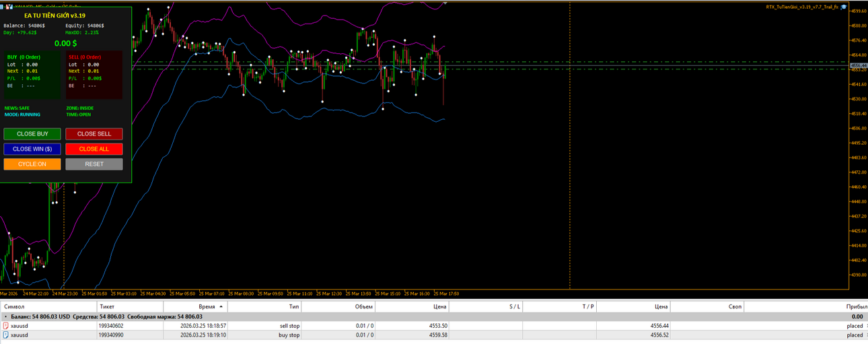Screen dimensions: 868x344
Task: Click the green 0.00 $ profit value
Action: tap(65, 43)
